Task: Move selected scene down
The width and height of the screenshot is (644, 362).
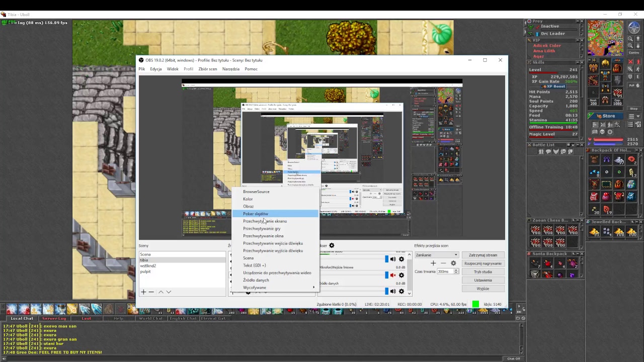Action: 169,292
